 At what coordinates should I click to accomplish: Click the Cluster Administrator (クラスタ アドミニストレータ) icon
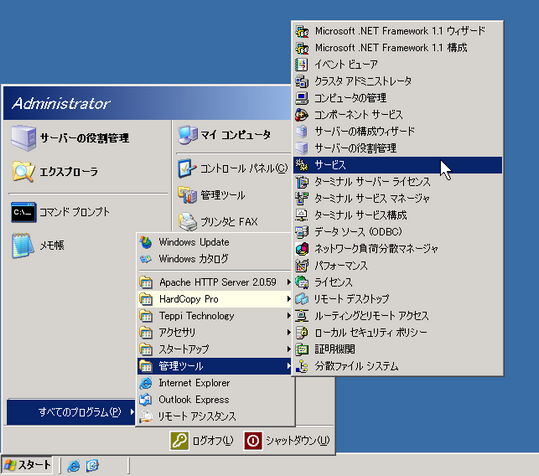click(x=302, y=81)
